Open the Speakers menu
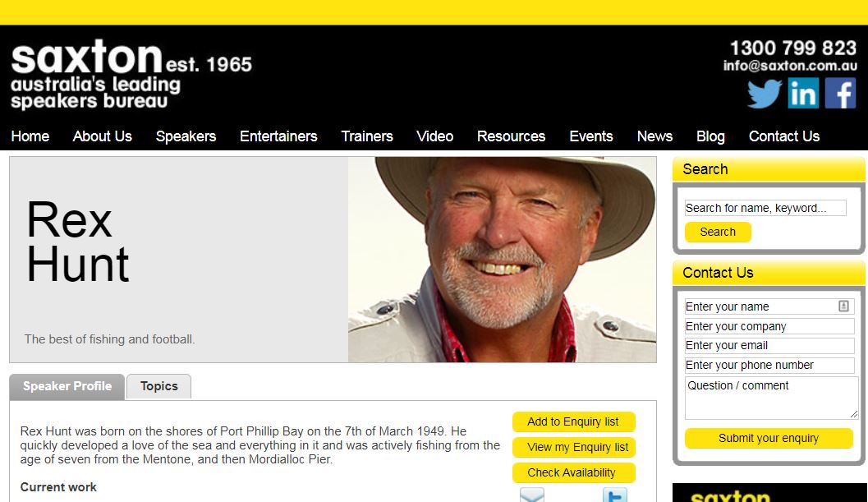The image size is (868, 502). [186, 136]
